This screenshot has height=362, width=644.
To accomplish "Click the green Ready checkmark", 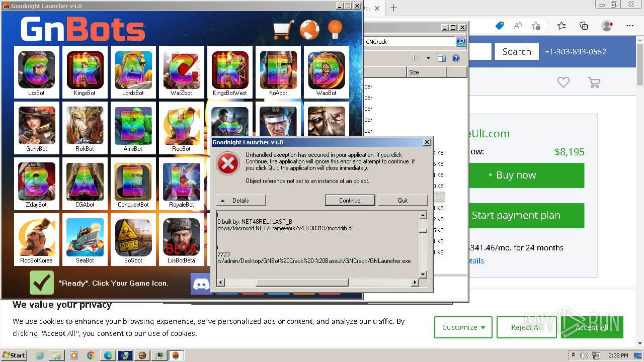I will (42, 283).
